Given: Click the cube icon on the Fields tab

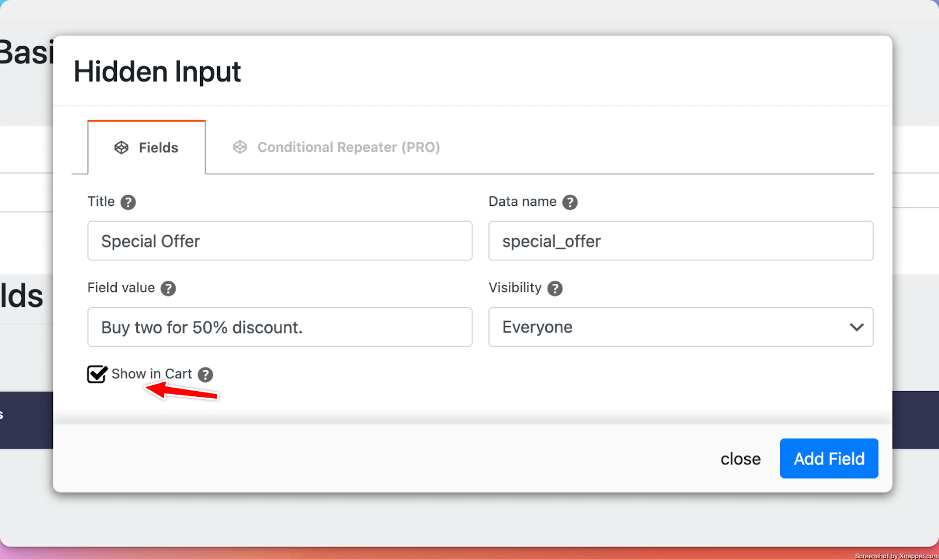Looking at the screenshot, I should (121, 148).
